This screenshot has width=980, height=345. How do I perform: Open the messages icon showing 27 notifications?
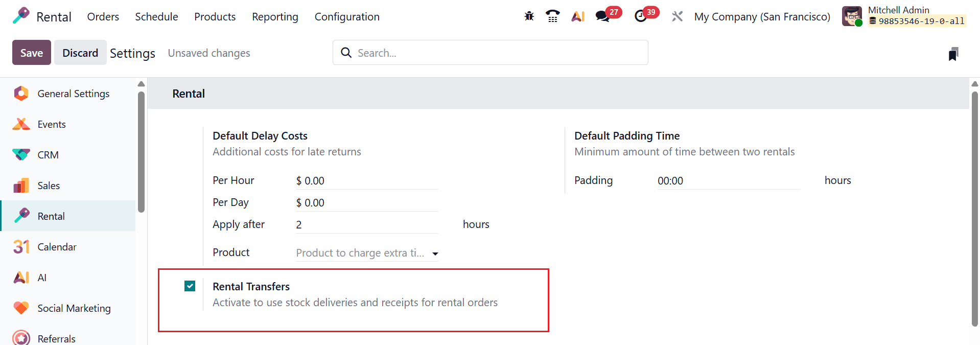tap(602, 16)
